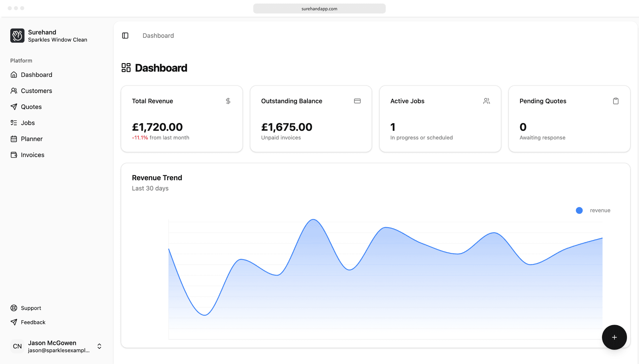The image size is (639, 364).
Task: Open the Feedback link
Action: (x=33, y=322)
